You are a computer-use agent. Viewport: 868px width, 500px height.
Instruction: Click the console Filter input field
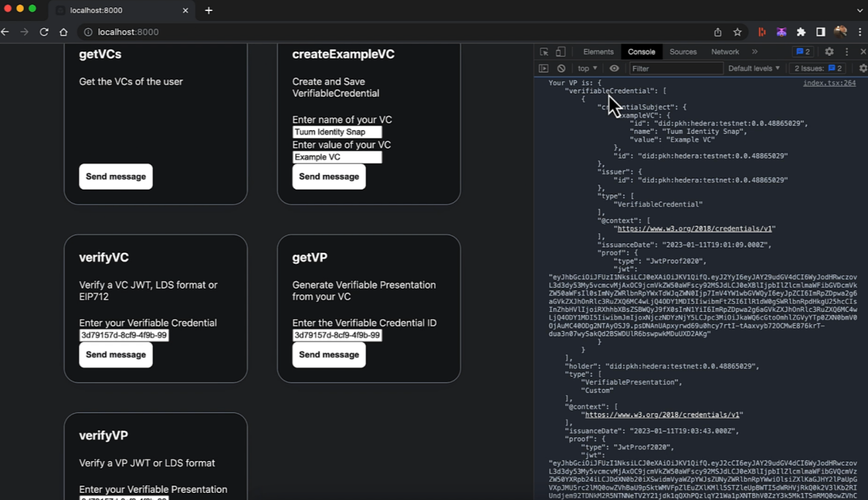tap(676, 68)
